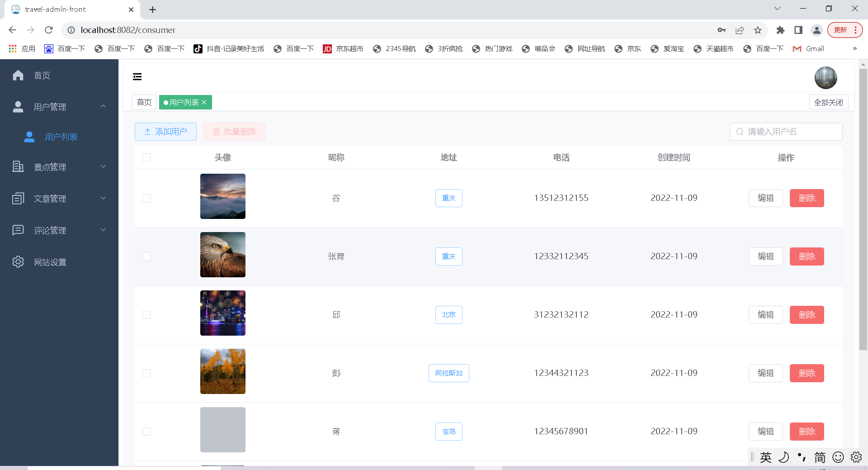Click phone number 13512312155
This screenshot has width=868, height=470.
click(x=561, y=198)
